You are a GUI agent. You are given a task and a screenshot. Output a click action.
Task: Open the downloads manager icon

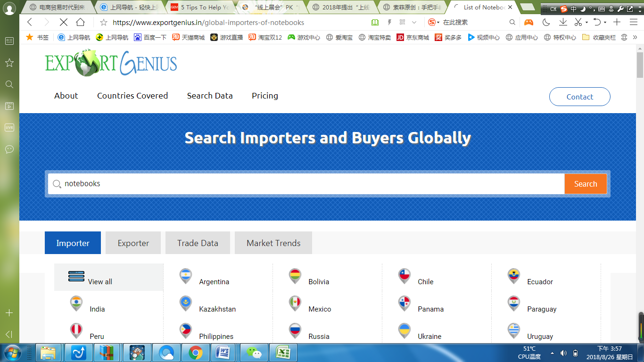(563, 22)
